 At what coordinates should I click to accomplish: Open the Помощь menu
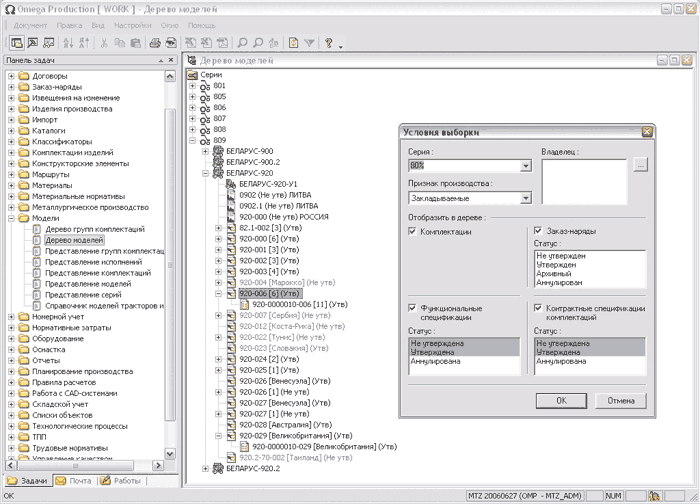tap(201, 25)
